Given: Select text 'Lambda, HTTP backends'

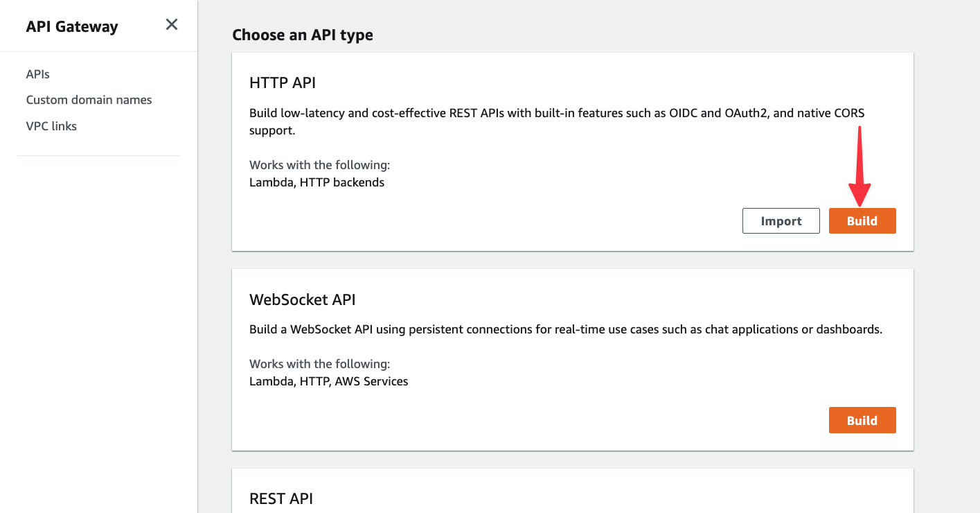Looking at the screenshot, I should coord(317,182).
